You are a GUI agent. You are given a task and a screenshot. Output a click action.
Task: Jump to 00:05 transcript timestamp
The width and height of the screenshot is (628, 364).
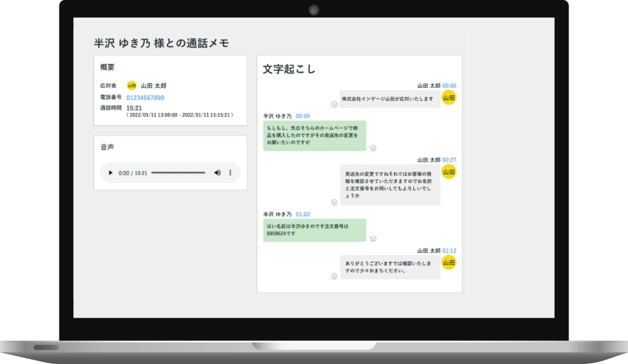[303, 116]
